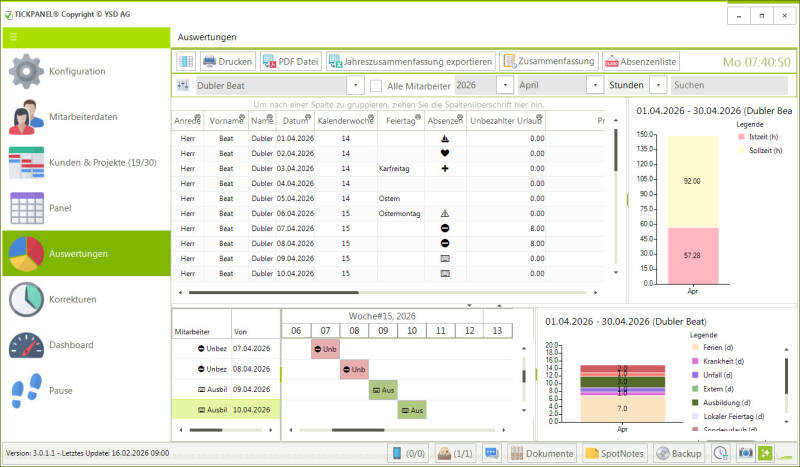Open the Dubler Beat employee dropdown
This screenshot has height=467, width=800.
(x=356, y=85)
